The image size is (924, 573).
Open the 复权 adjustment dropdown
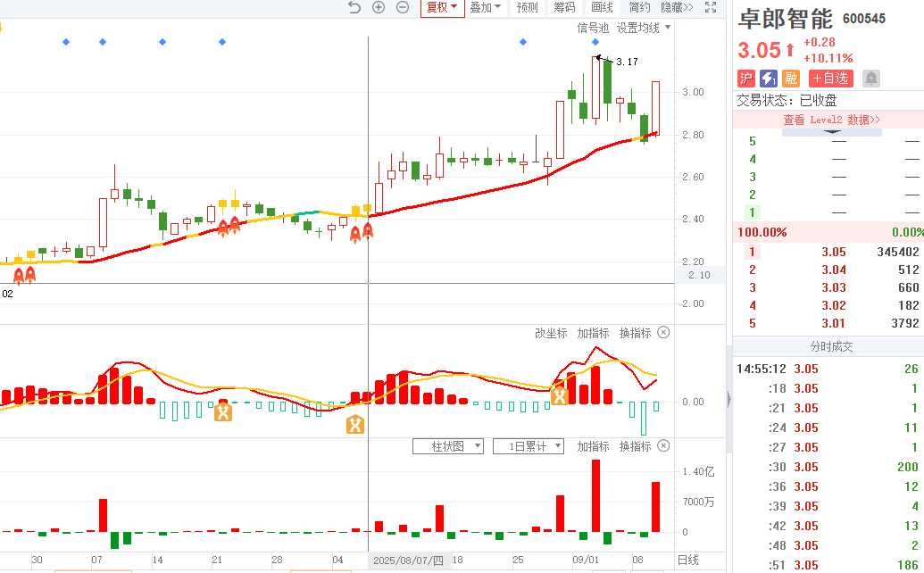(442, 7)
